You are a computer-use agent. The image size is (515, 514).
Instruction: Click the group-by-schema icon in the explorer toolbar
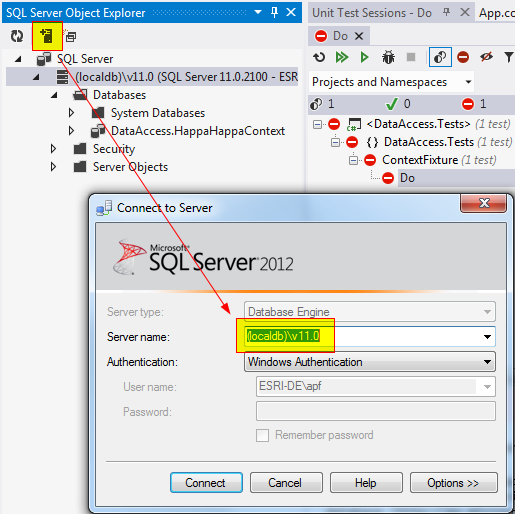(x=70, y=36)
